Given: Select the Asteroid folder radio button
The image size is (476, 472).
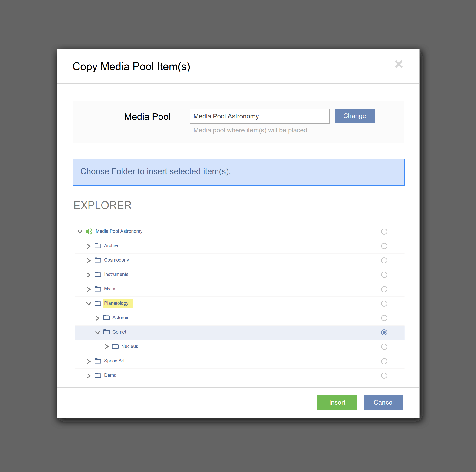Looking at the screenshot, I should 384,318.
